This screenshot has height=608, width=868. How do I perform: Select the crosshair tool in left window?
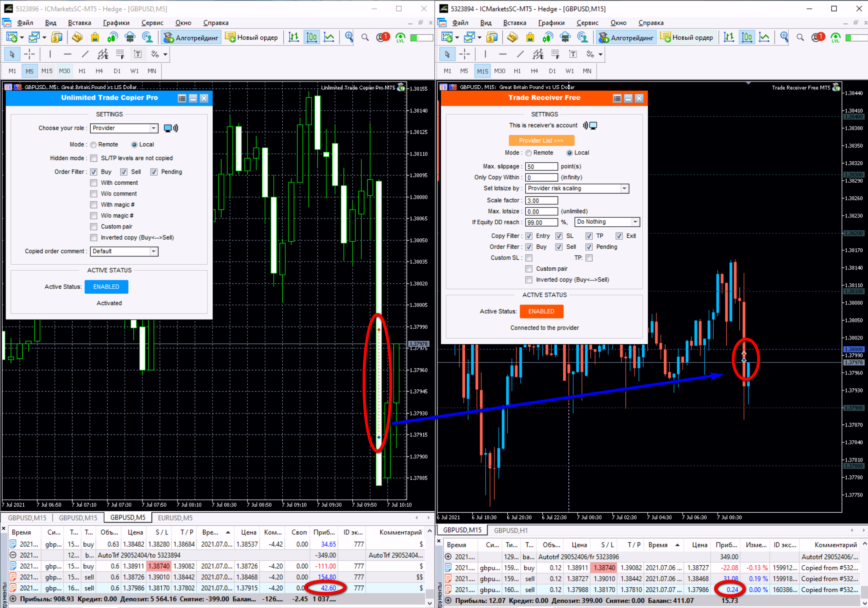(x=29, y=54)
